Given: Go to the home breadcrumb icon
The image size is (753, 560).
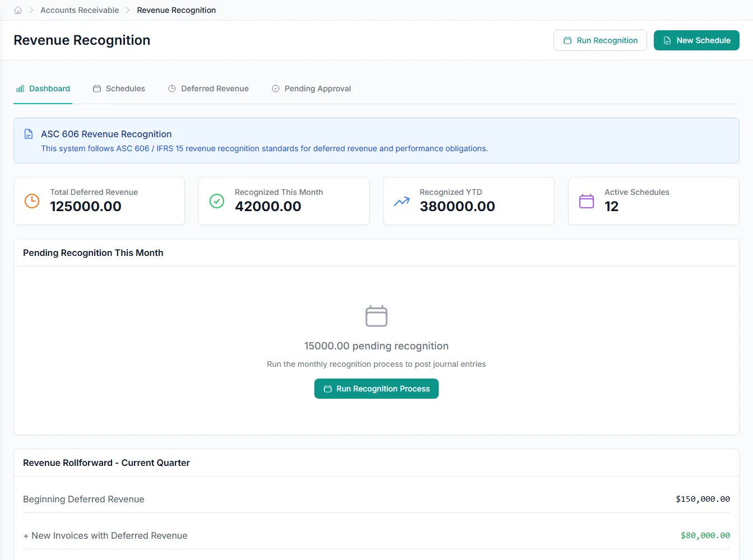Looking at the screenshot, I should (18, 10).
